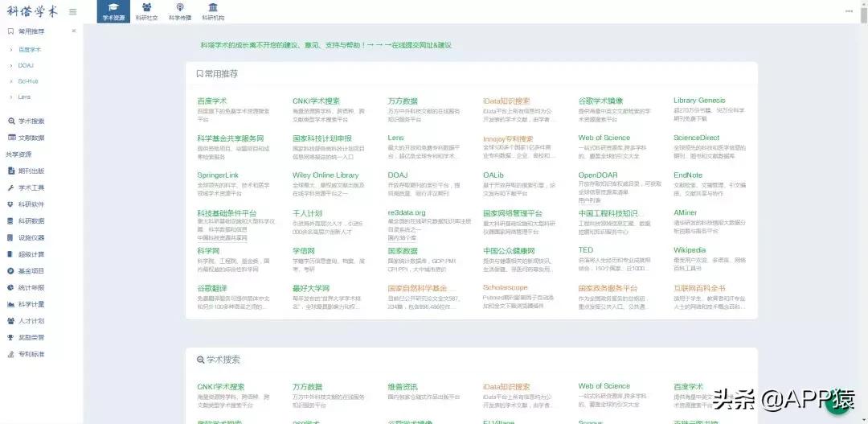Image resolution: width=868 pixels, height=424 pixels.
Task: Expand chevron next to Lens in sidebar
Action: pyautogui.click(x=11, y=97)
